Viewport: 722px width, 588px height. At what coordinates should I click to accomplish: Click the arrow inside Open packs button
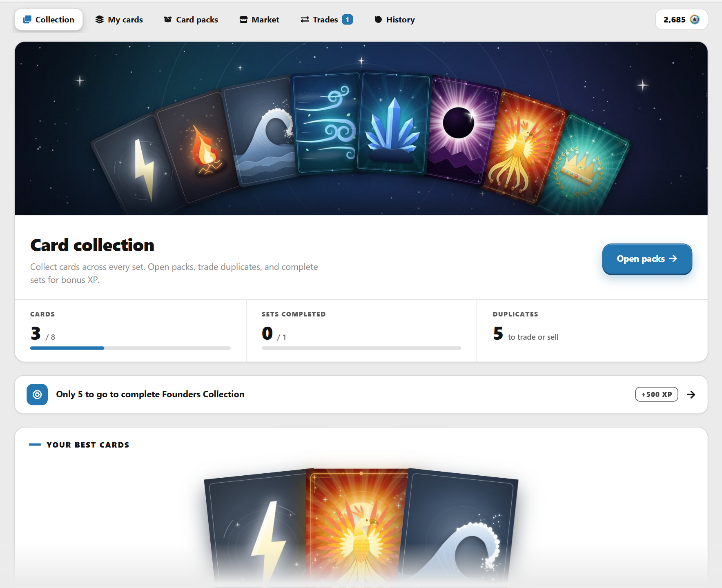pos(673,259)
